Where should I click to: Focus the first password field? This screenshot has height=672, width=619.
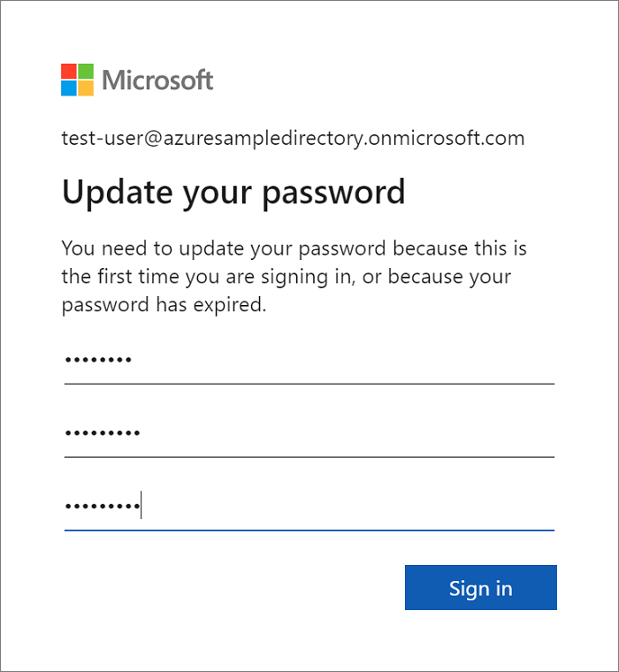[x=309, y=361]
